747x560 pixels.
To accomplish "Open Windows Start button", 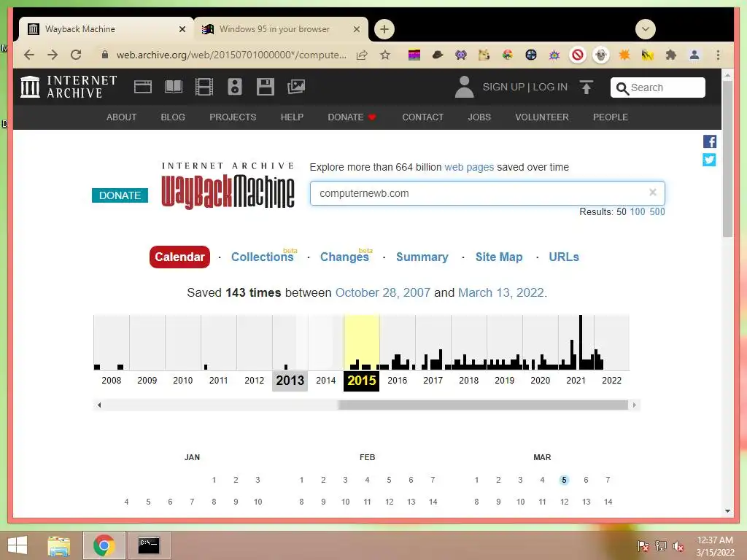I will (x=18, y=545).
